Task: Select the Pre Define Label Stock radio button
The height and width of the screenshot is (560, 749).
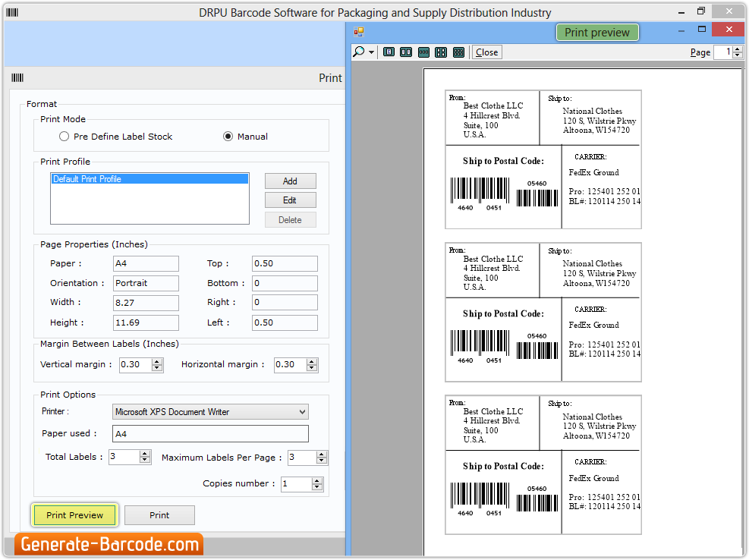Action: [64, 137]
